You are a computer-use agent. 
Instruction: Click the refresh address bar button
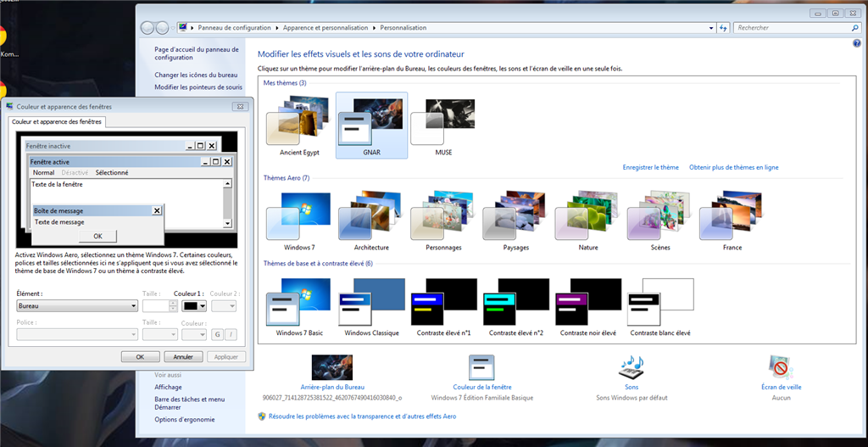(724, 28)
